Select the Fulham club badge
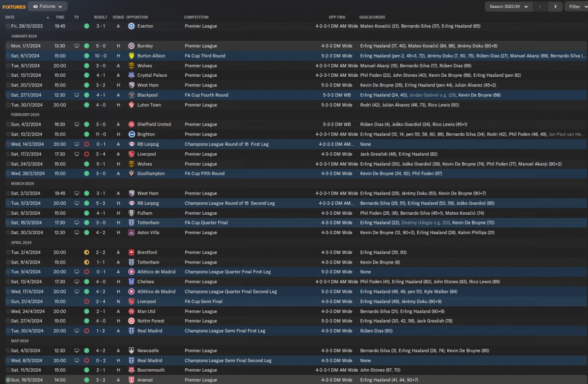This screenshot has width=588, height=384. (x=131, y=213)
